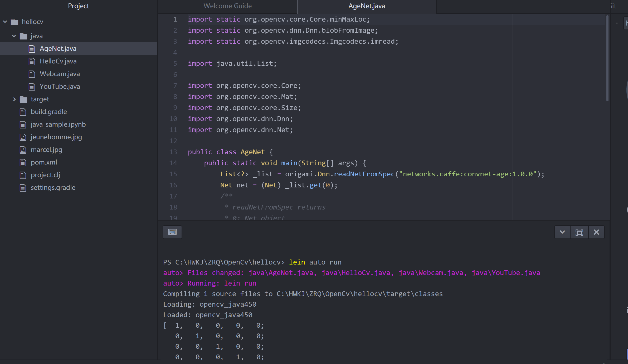The width and height of the screenshot is (628, 364).
Task: Close the terminal panel
Action: [596, 232]
